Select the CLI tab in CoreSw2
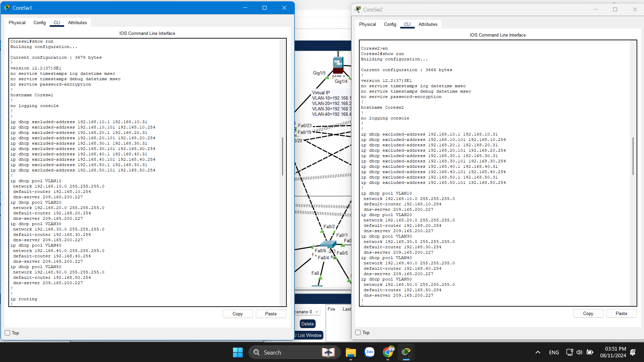The image size is (644, 362). tap(407, 24)
